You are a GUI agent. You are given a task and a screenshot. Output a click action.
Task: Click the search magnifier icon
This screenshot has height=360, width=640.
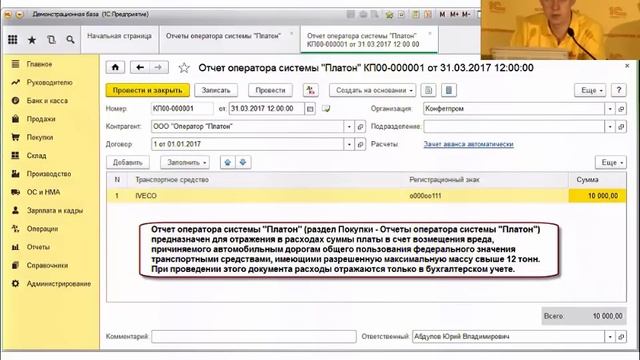click(x=70, y=40)
